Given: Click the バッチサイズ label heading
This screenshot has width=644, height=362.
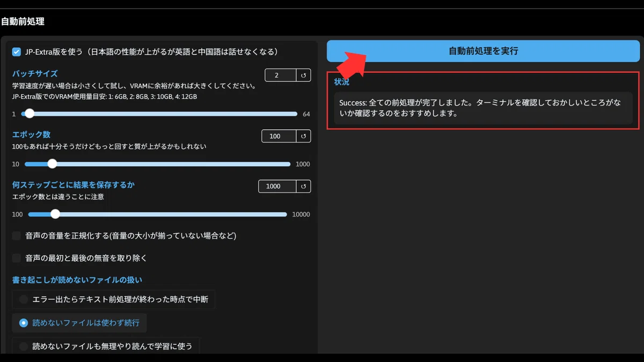Looking at the screenshot, I should click(x=35, y=73).
